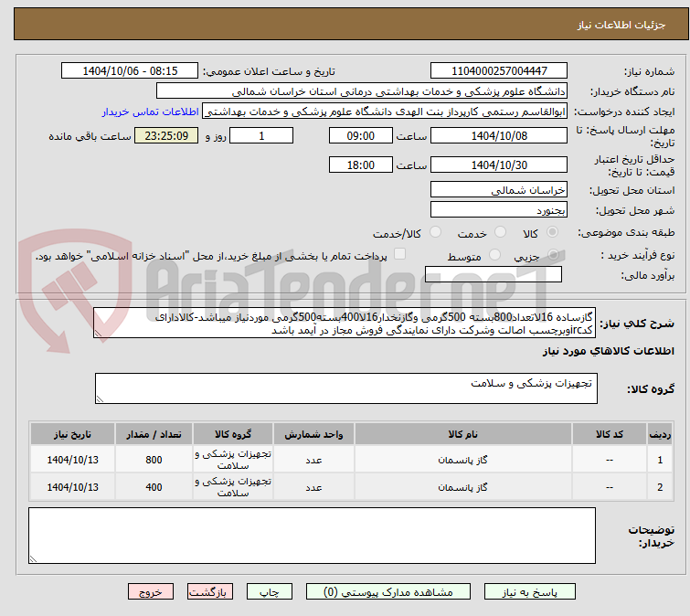This screenshot has width=690, height=616.
Task: Click the خروج exit button
Action: click(151, 592)
